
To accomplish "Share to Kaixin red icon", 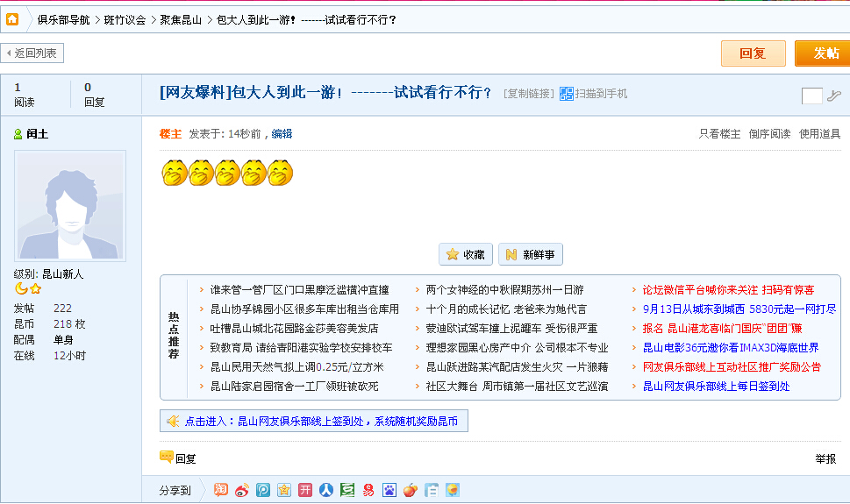I will (x=305, y=490).
